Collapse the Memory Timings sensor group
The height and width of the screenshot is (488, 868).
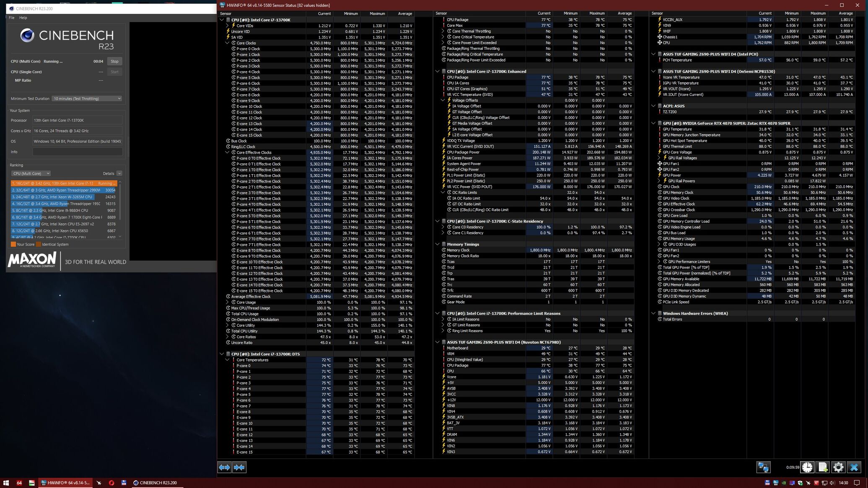coord(437,244)
